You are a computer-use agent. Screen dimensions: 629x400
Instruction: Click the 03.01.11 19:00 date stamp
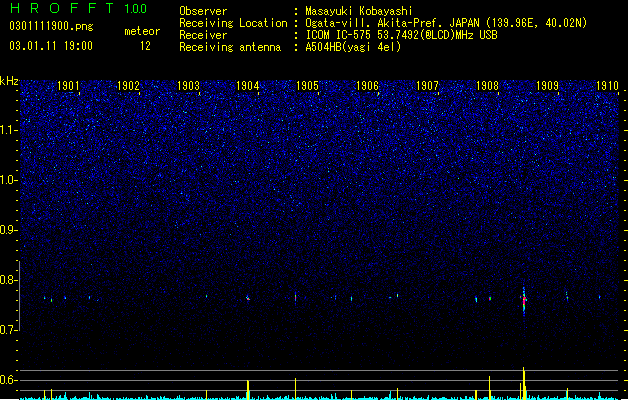51,46
